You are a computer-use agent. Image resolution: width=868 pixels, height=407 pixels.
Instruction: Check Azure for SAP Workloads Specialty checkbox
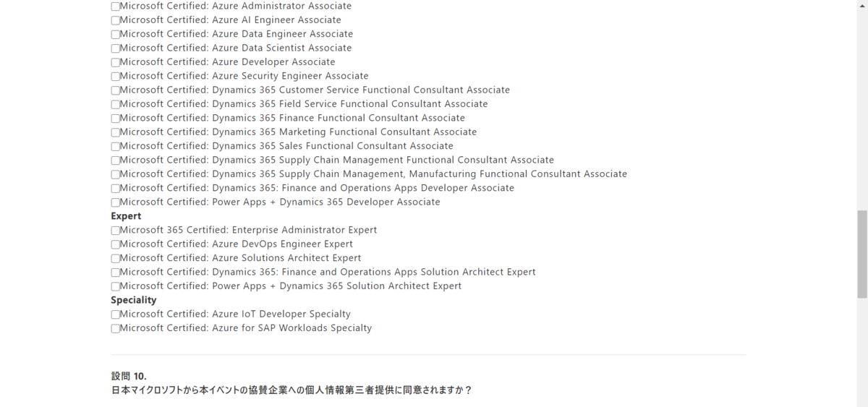[116, 329]
